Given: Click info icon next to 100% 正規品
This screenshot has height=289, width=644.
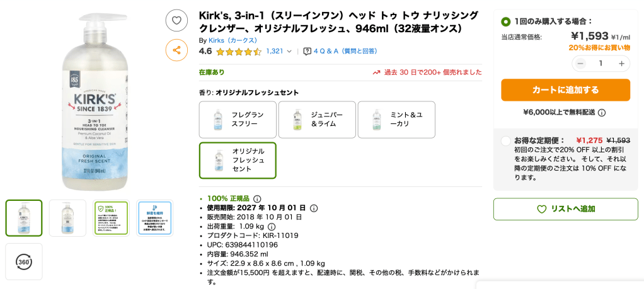Looking at the screenshot, I should point(257,199).
